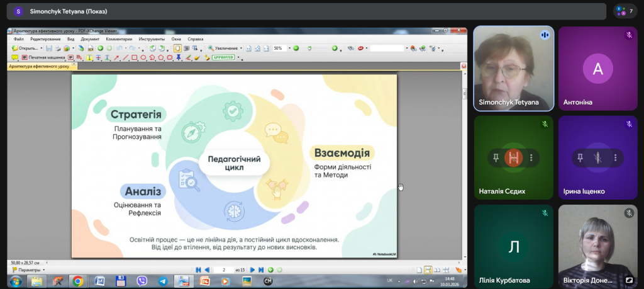Screen dimensions: 644x289
Task: Click the next page arrow in navigation bar
Action: click(252, 269)
